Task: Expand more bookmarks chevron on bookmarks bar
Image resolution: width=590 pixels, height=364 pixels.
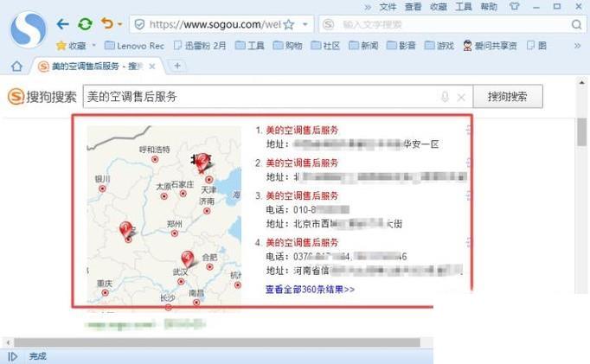Action: tap(577, 46)
